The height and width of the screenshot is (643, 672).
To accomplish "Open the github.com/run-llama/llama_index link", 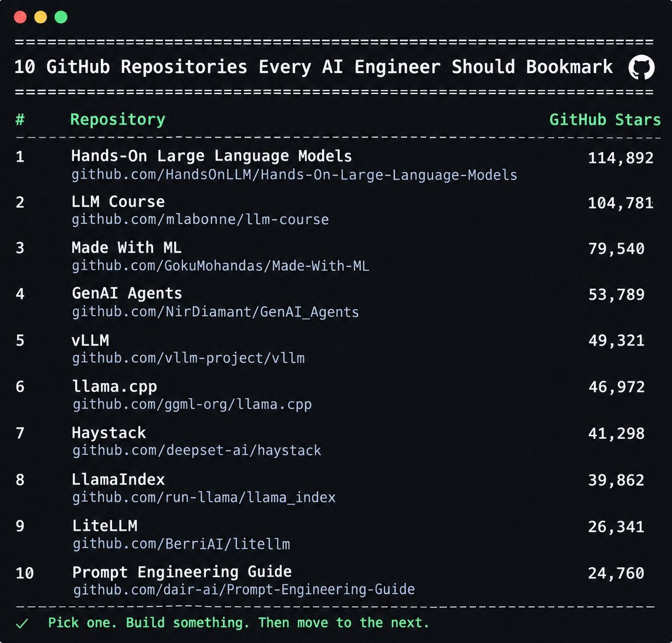I will coord(204,497).
